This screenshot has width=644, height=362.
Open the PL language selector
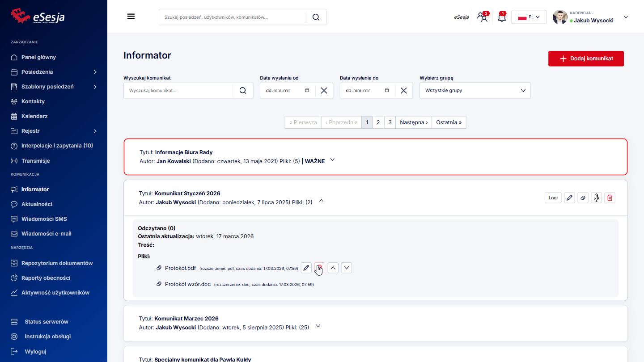click(x=529, y=17)
